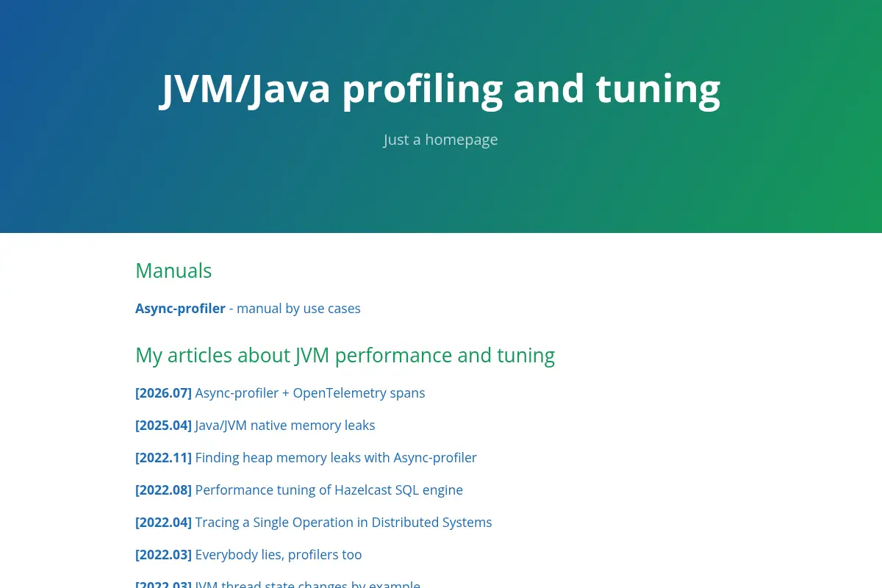Click the page title JVM/Java profiling and tuning
Image resolution: width=882 pixels, height=588 pixels.
[x=441, y=88]
